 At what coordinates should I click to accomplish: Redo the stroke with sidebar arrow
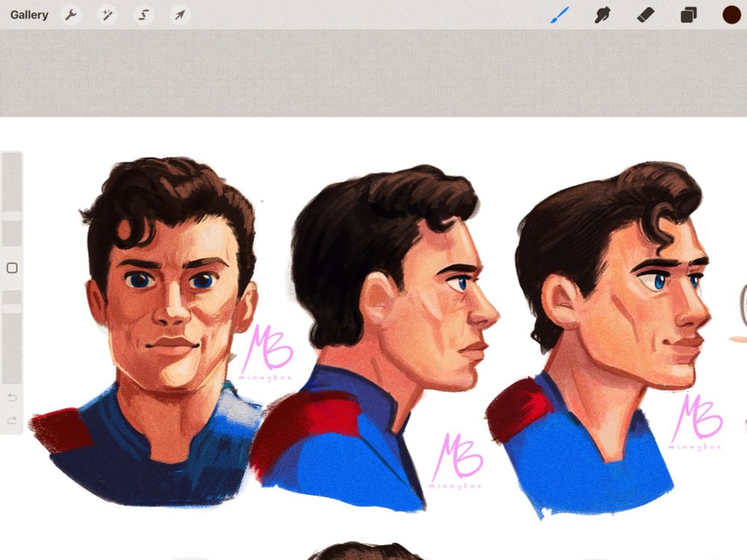(x=12, y=420)
